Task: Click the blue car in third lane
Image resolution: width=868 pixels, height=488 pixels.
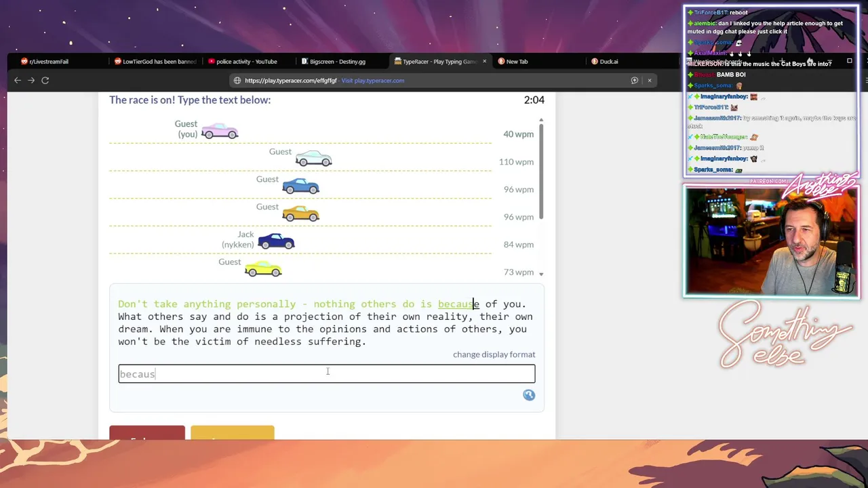Action: pyautogui.click(x=300, y=186)
